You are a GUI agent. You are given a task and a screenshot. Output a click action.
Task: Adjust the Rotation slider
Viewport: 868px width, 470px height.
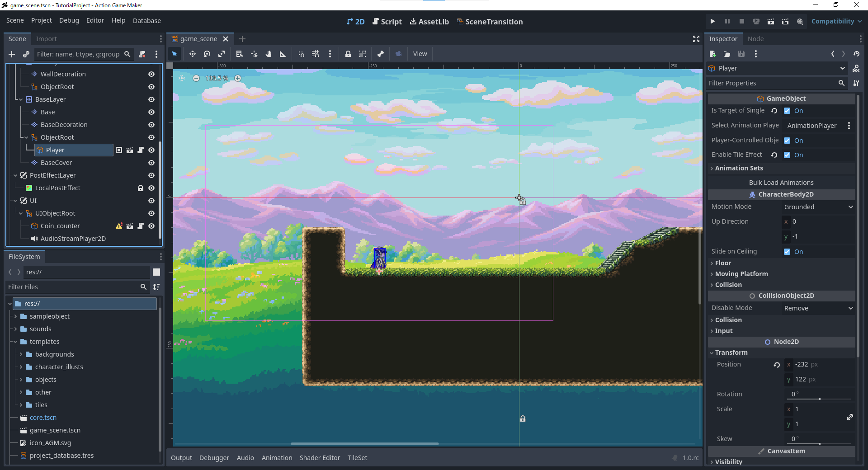[x=820, y=399]
